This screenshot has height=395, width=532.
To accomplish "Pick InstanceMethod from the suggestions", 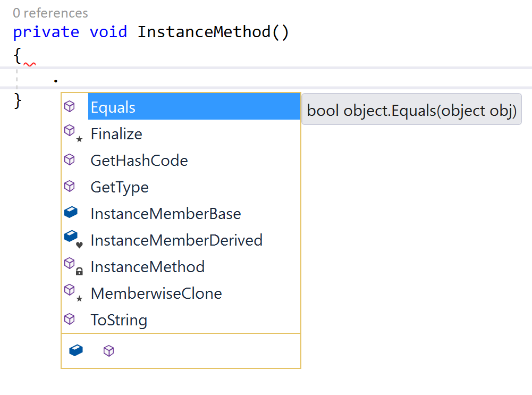I will tap(181, 267).
